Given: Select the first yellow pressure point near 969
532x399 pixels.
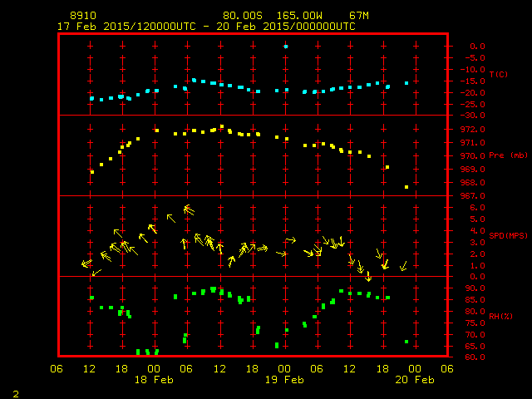Looking at the screenshot, I should pos(92,171).
